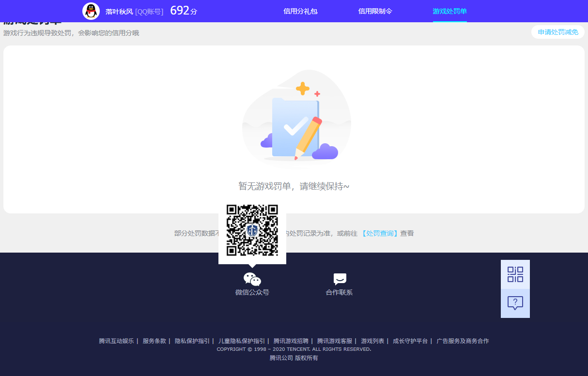The image size is (588, 376).
Task: Click the WeChat official account icon
Action: (x=252, y=279)
